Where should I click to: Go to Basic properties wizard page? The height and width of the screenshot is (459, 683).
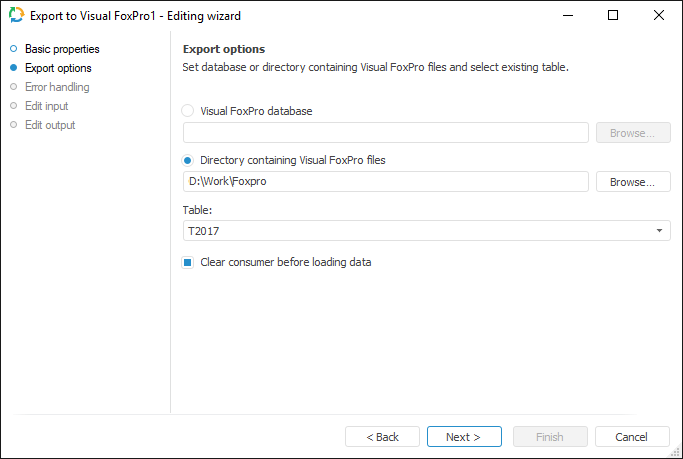point(62,49)
